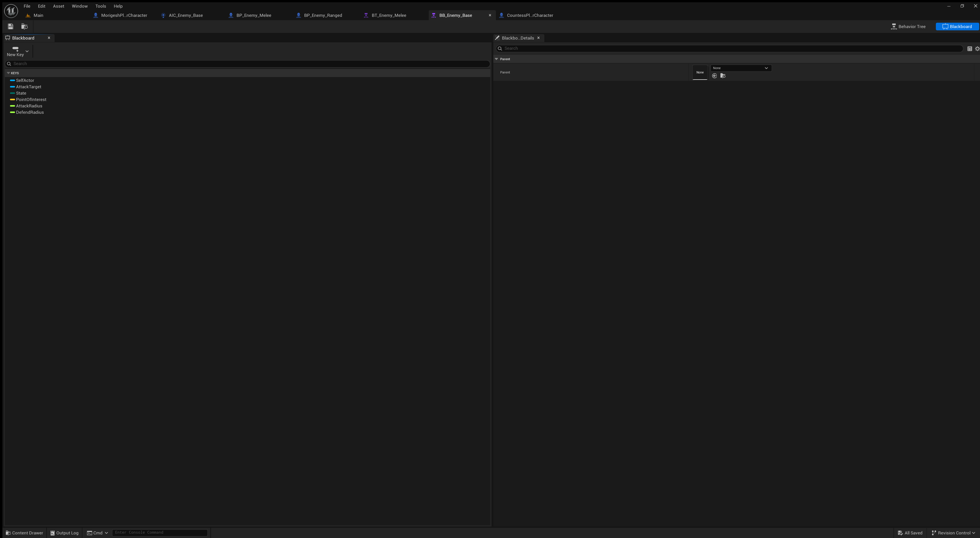Select the PointOfInterest key color bar

tap(13, 100)
